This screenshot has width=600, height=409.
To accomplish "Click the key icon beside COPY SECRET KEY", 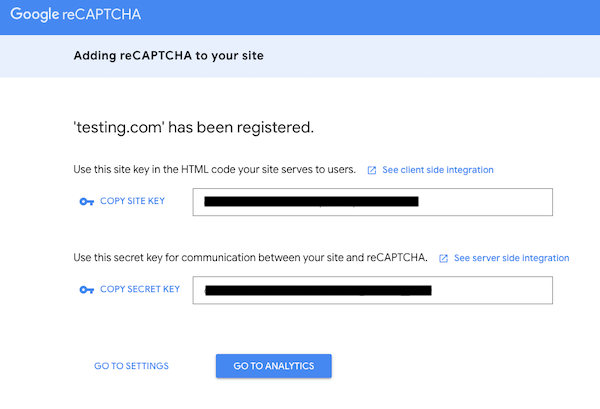I will 86,290.
